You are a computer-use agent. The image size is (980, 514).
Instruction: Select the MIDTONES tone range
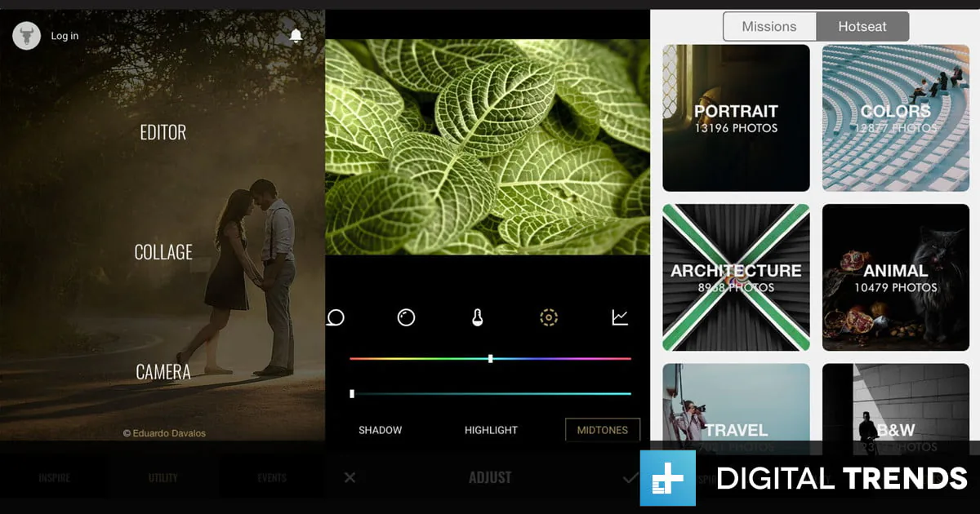point(603,430)
